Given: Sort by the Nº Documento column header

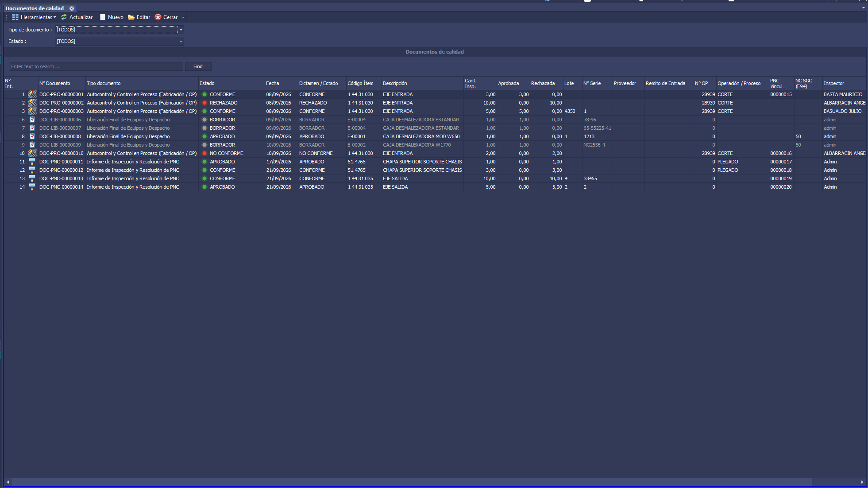Looking at the screenshot, I should (62, 83).
